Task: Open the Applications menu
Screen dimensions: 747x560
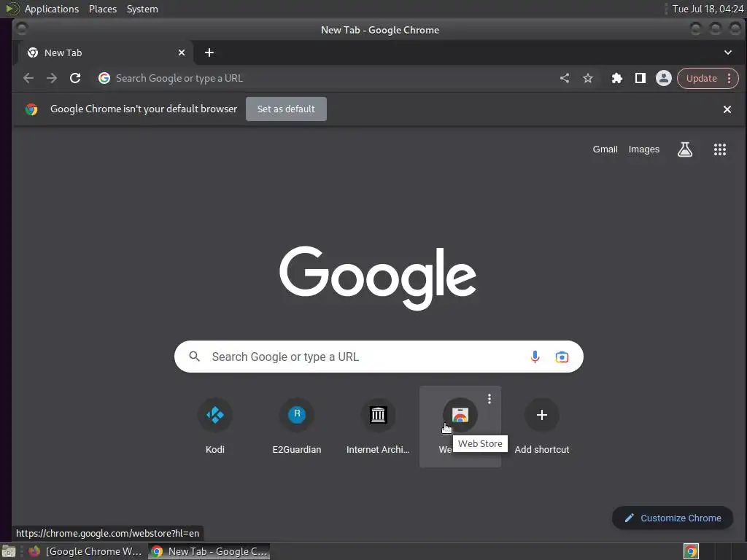Action: click(52, 9)
